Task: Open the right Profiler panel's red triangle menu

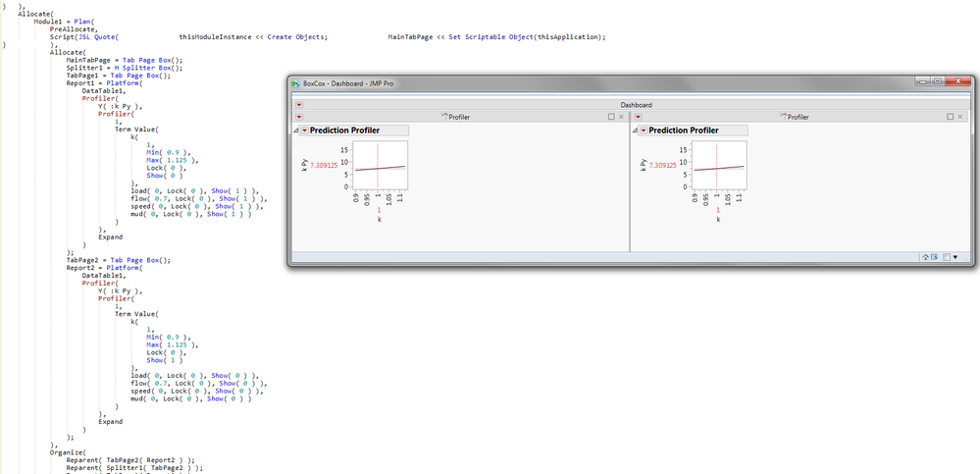Action: click(x=639, y=117)
